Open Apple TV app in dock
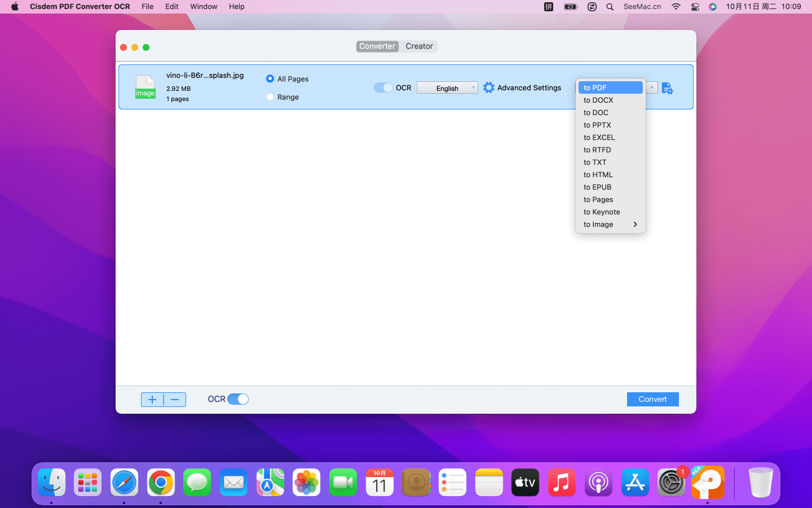812x508 pixels. (x=525, y=483)
